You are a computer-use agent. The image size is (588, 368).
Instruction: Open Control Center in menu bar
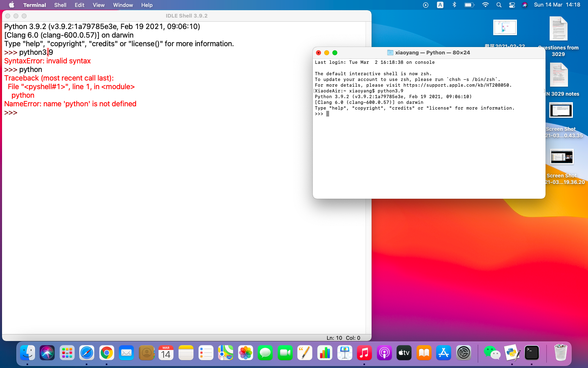point(512,5)
